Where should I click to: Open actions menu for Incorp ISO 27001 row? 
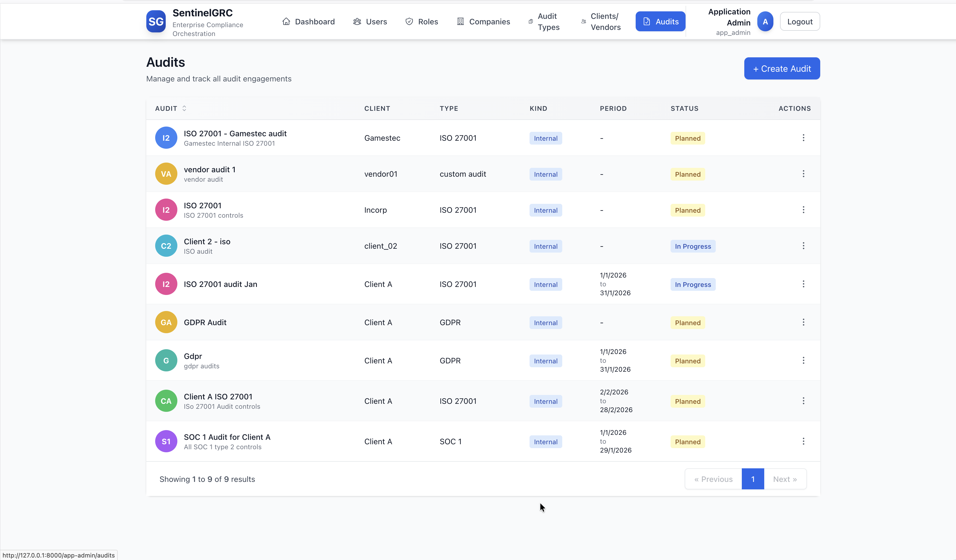[803, 210]
